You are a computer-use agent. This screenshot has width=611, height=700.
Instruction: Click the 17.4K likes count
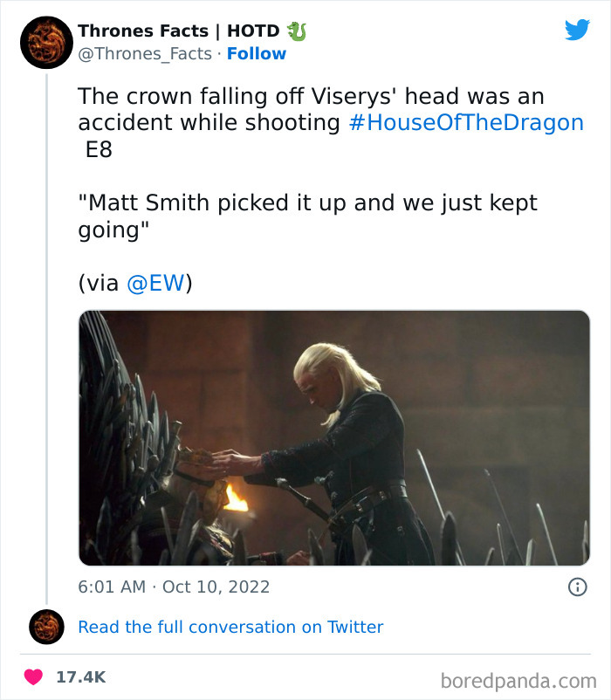(82, 676)
